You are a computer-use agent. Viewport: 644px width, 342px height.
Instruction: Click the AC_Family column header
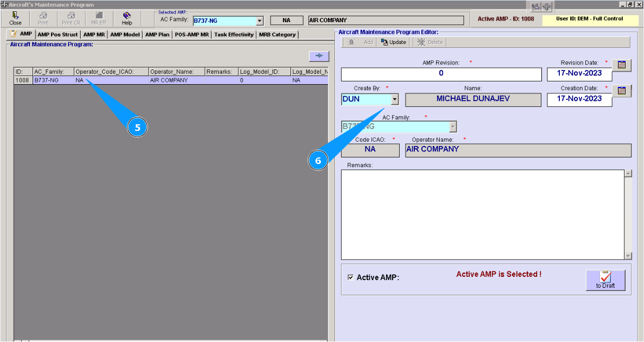53,72
